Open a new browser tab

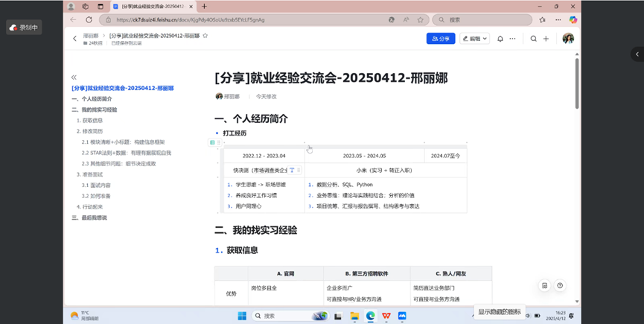tap(204, 7)
